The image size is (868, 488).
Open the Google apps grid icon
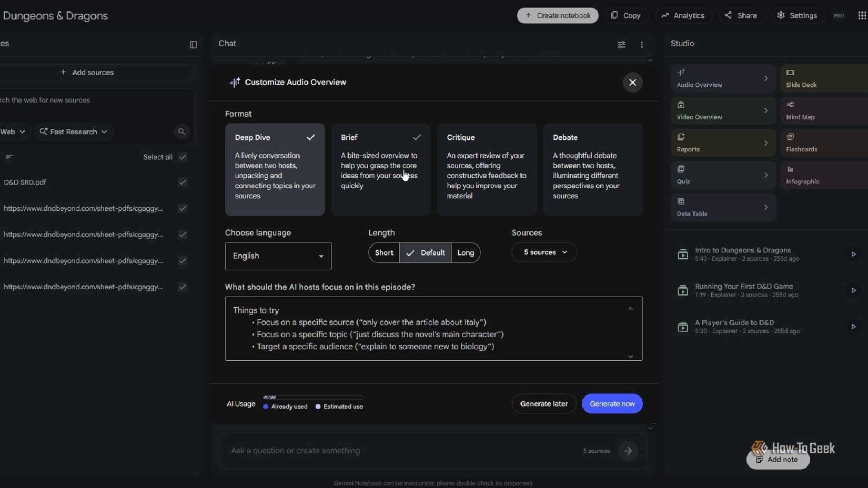click(x=862, y=15)
